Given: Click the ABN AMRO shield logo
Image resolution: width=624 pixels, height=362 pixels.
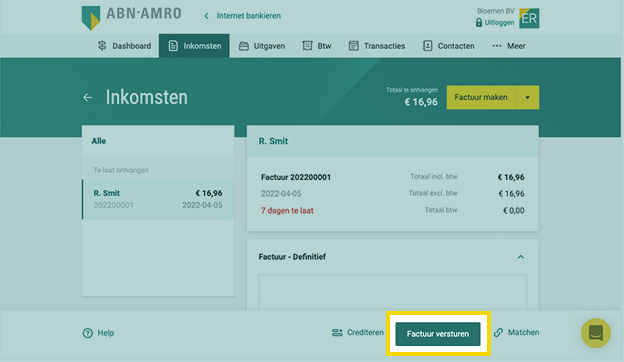Looking at the screenshot, I should click(91, 18).
